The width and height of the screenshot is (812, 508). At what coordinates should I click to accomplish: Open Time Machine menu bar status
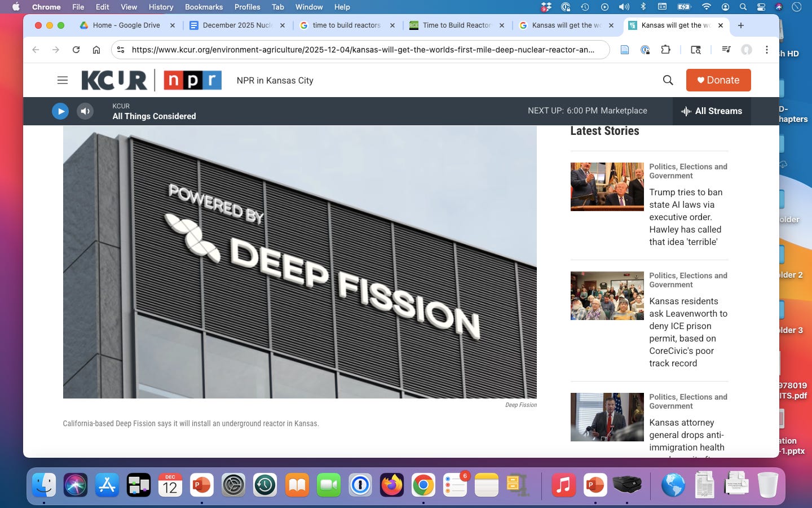[x=585, y=7]
